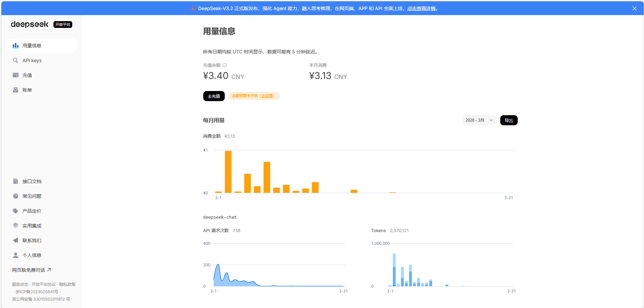Click the billing (账单) icon in sidebar
644x308 pixels.
pos(15,90)
